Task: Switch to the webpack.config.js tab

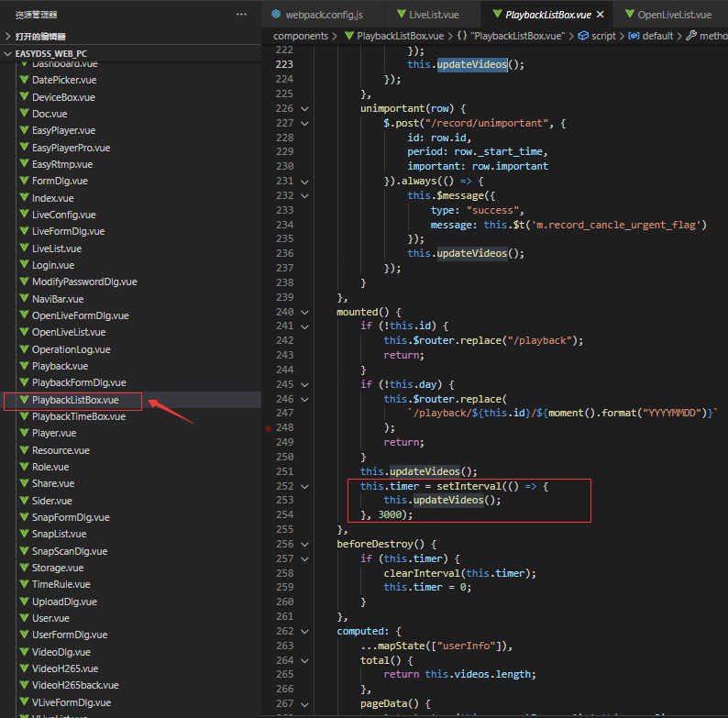Action: [x=324, y=15]
